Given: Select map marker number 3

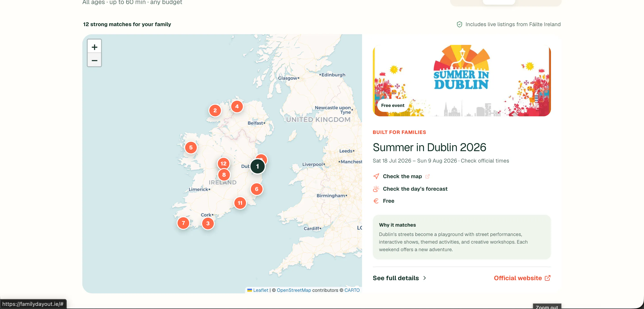Looking at the screenshot, I should coord(208,223).
